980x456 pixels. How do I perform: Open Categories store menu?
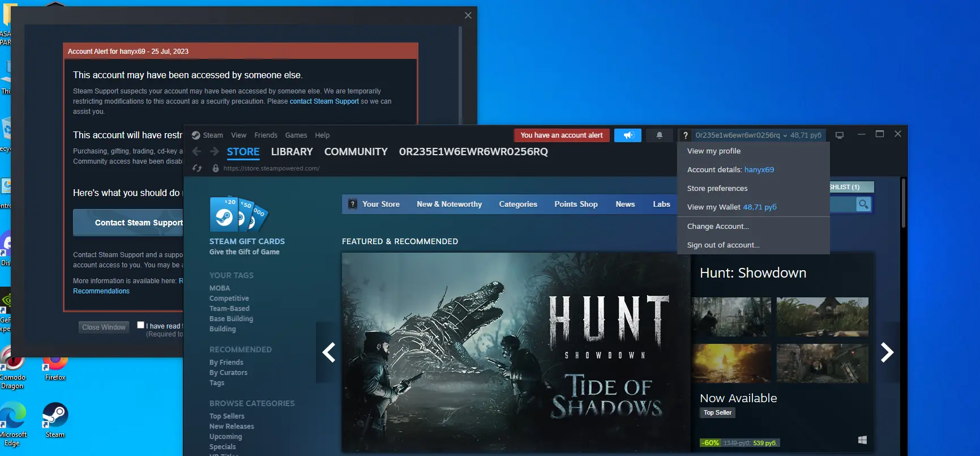[518, 204]
